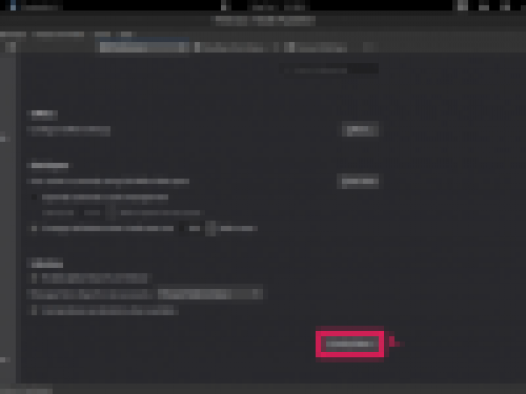Click the icon at the left end of the tab bar
Image resolution: width=526 pixels, height=394 pixels.
pos(11,47)
